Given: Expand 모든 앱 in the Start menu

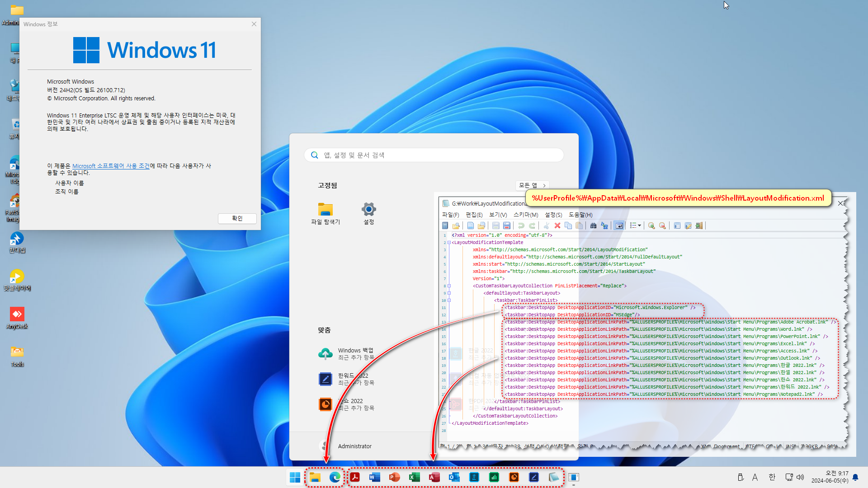Looking at the screenshot, I should (x=532, y=185).
